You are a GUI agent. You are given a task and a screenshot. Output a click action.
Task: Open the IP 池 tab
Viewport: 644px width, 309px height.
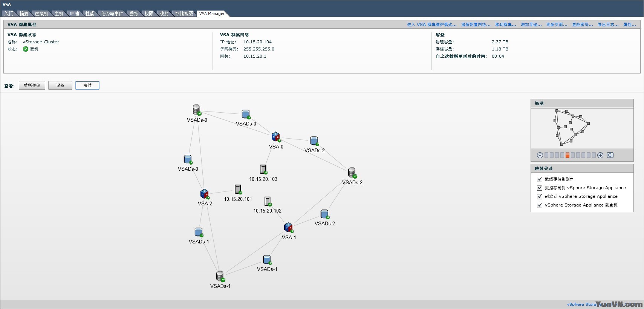[x=75, y=14]
